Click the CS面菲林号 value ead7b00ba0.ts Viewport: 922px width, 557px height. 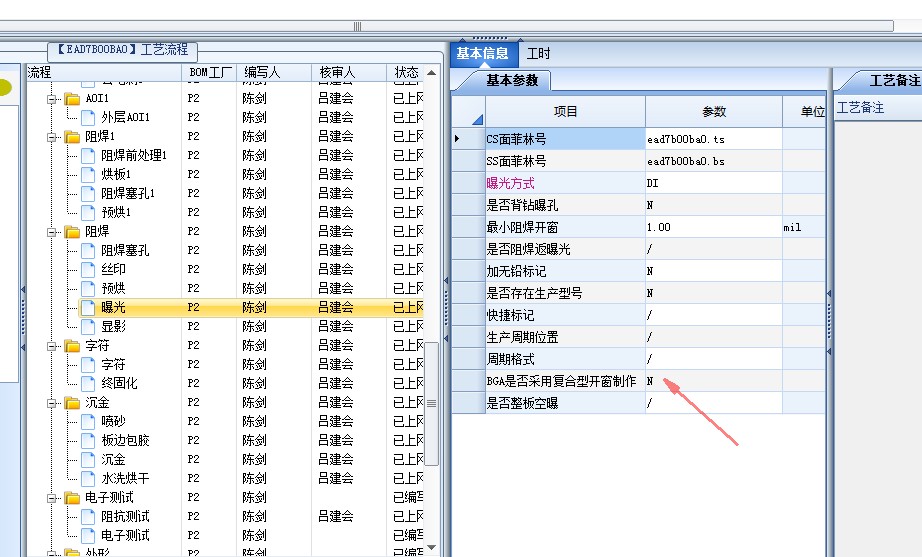[x=686, y=139]
